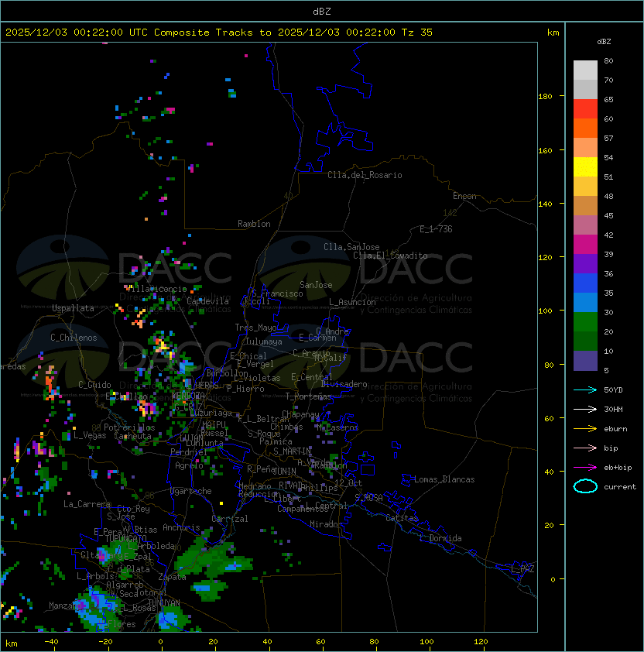Screen dimensions: 644x652
Task: Click the dBZ title at top center
Action: [x=322, y=11]
